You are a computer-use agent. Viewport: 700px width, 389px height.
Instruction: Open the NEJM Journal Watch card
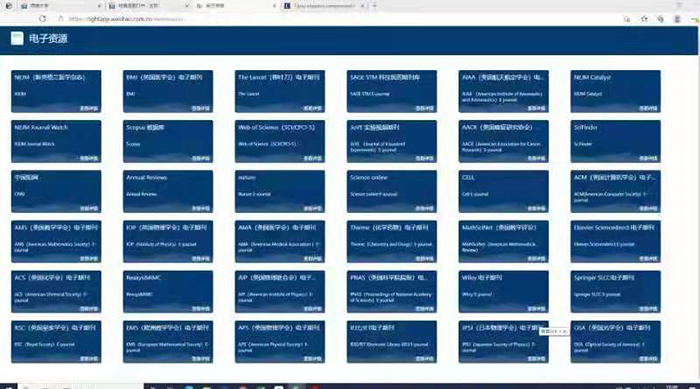(x=56, y=141)
